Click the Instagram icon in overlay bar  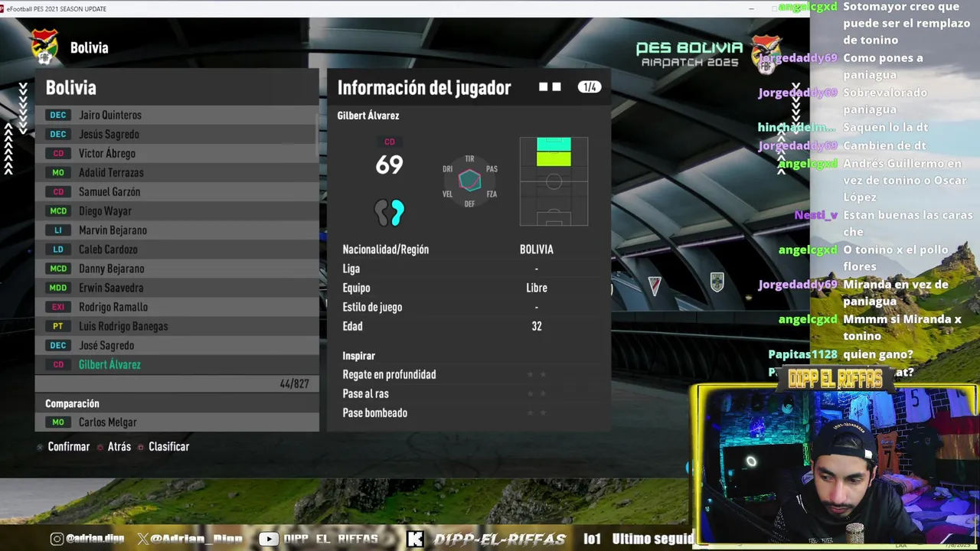click(57, 539)
